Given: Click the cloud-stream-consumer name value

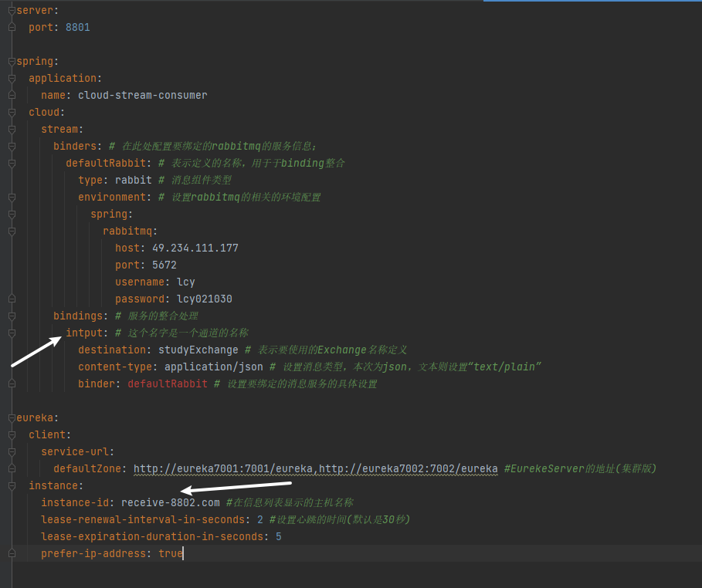Looking at the screenshot, I should pyautogui.click(x=142, y=96).
